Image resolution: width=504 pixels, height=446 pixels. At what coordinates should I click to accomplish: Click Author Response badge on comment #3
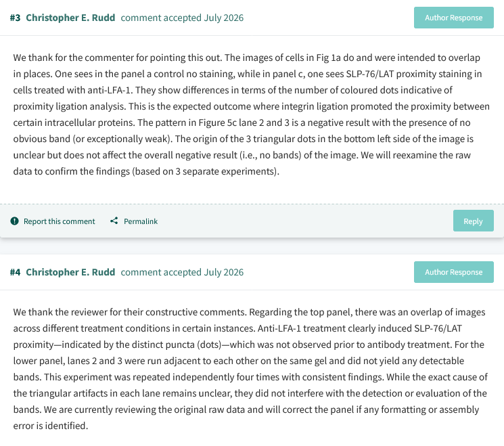coord(453,18)
